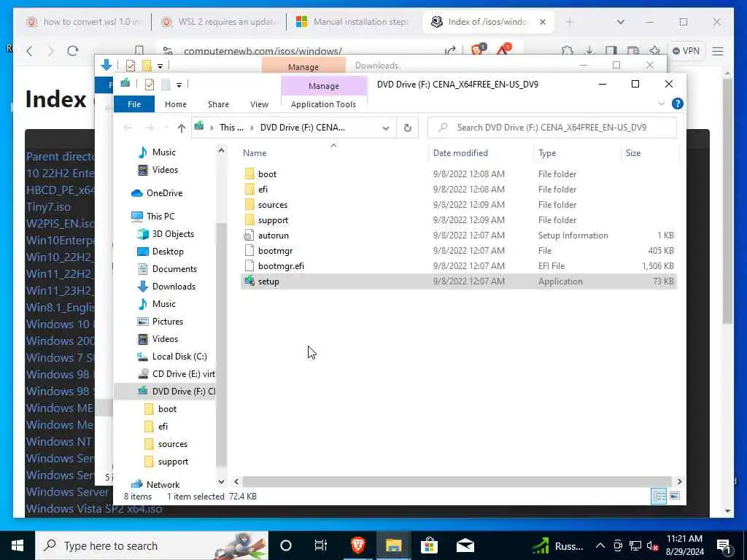This screenshot has width=747, height=560.
Task: Open browser tab list dropdown
Action: pos(620,22)
